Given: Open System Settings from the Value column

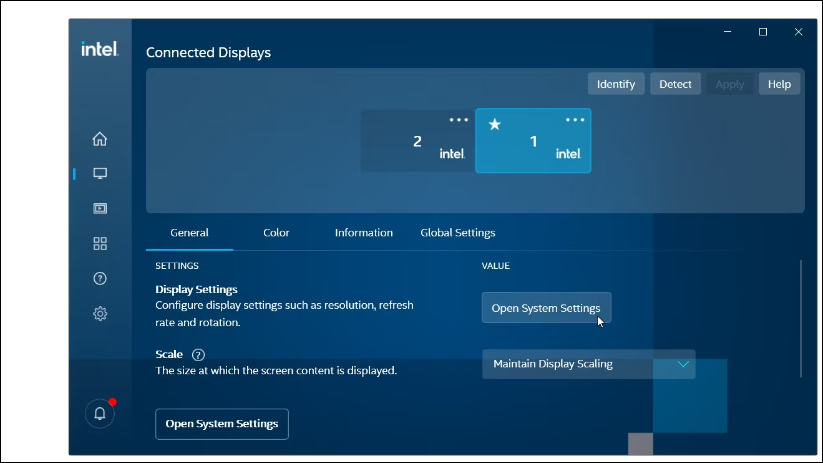Looking at the screenshot, I should (x=546, y=308).
